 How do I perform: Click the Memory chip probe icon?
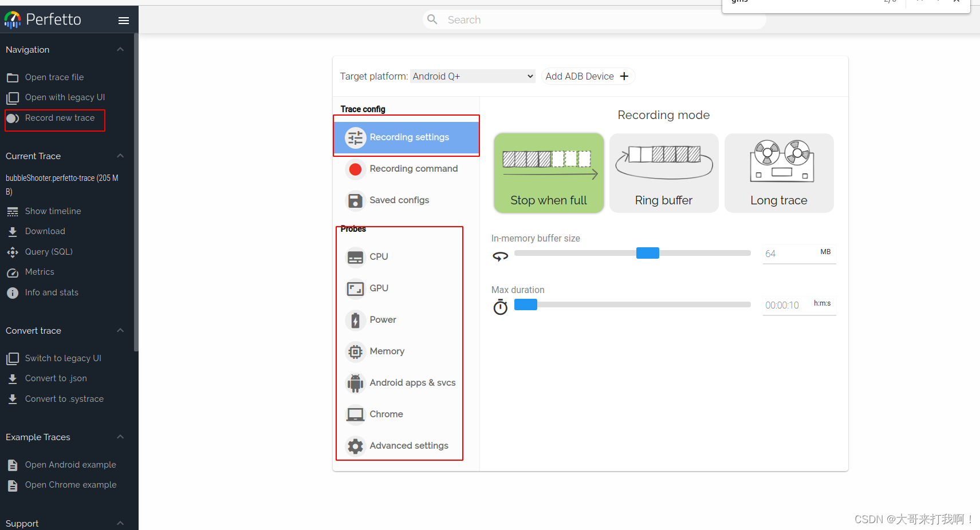(x=356, y=351)
